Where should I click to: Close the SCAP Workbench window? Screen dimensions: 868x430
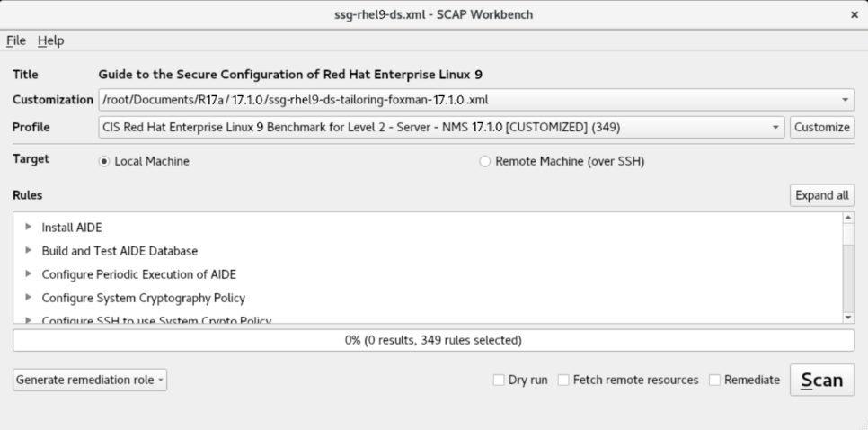tap(853, 15)
